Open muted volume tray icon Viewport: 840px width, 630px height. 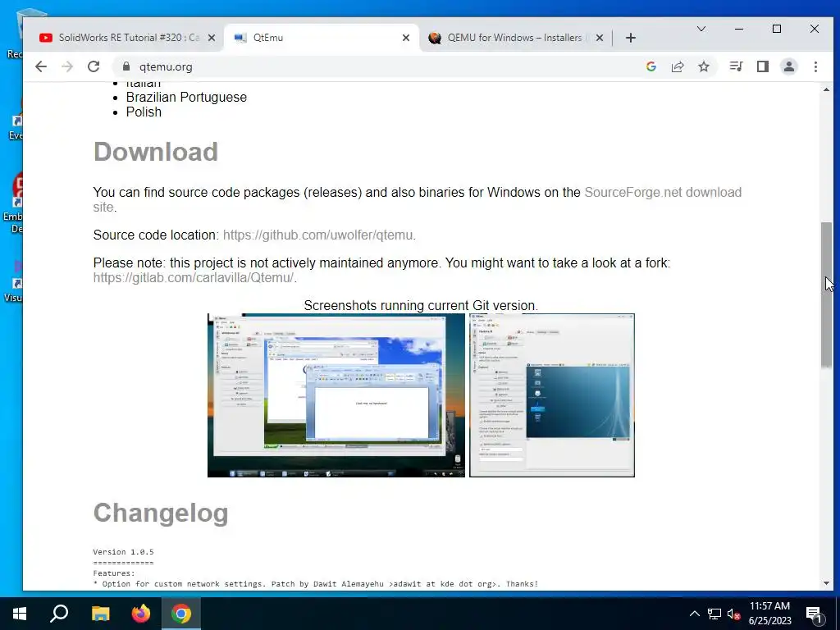(734, 614)
